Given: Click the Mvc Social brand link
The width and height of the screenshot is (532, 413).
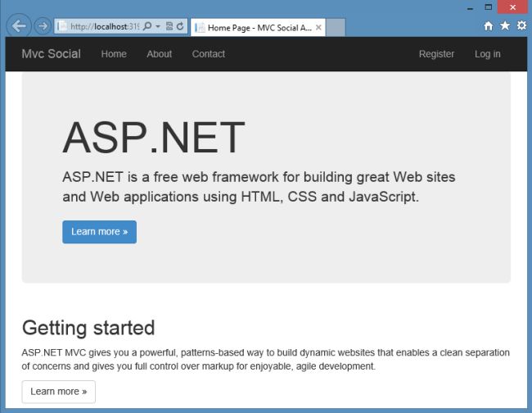Looking at the screenshot, I should (x=52, y=53).
